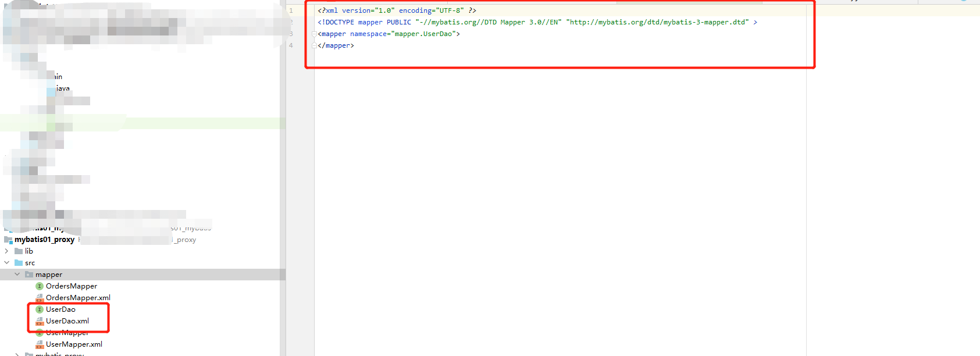Open the UserDao interface file
980x356 pixels.
[60, 309]
